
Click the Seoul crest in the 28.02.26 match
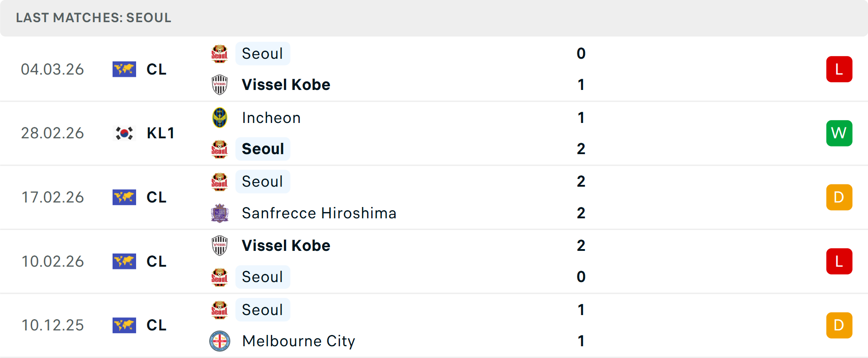pos(220,149)
